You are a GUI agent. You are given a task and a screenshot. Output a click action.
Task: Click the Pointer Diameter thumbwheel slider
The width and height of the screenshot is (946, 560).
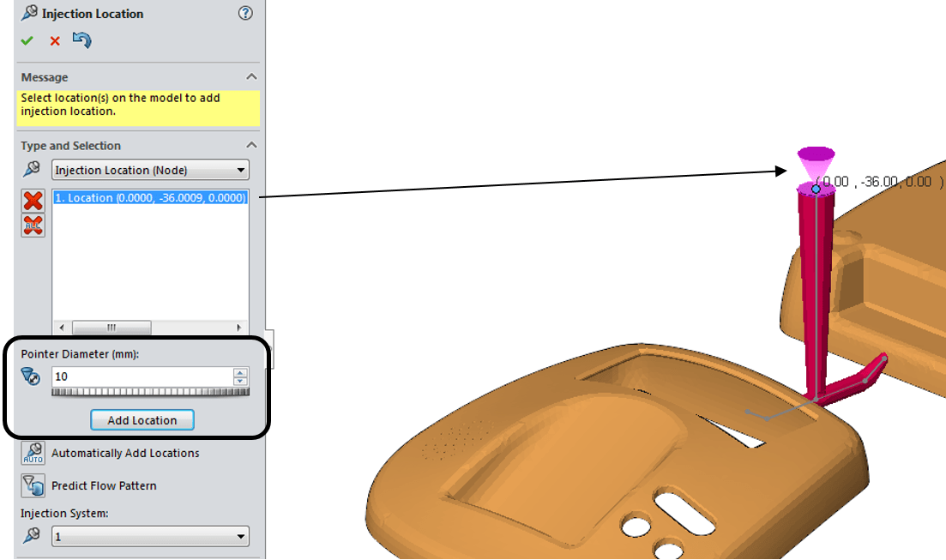[150, 392]
